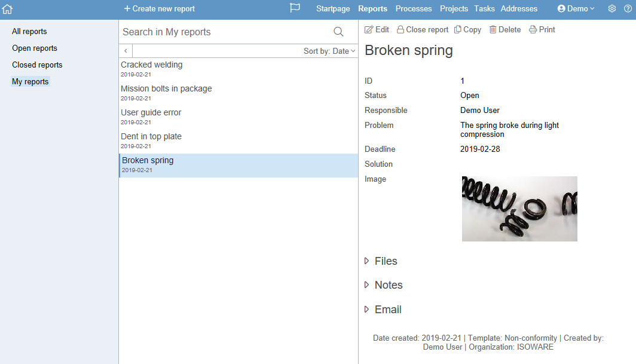
Task: Open the Tasks menu
Action: click(x=484, y=8)
